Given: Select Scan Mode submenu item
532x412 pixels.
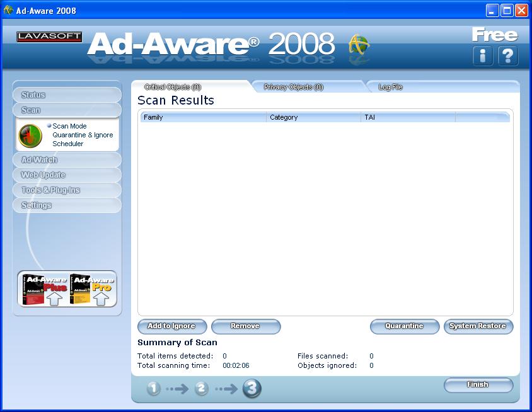Looking at the screenshot, I should [x=69, y=126].
